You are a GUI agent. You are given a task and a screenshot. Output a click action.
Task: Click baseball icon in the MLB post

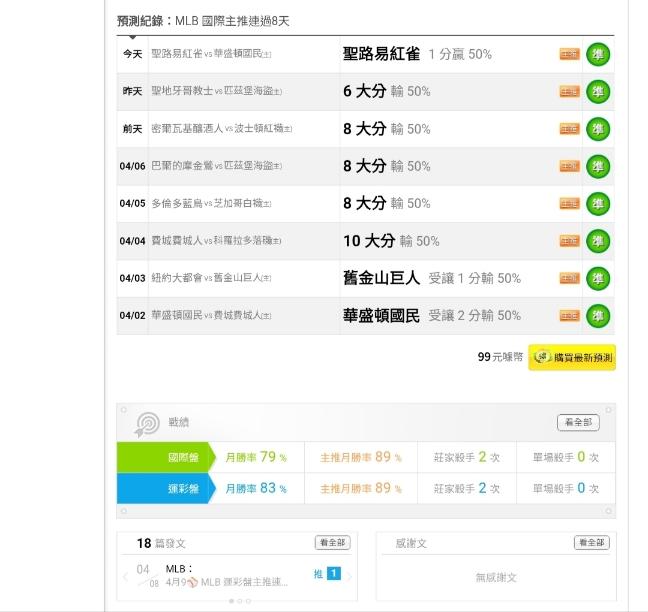click(x=193, y=583)
